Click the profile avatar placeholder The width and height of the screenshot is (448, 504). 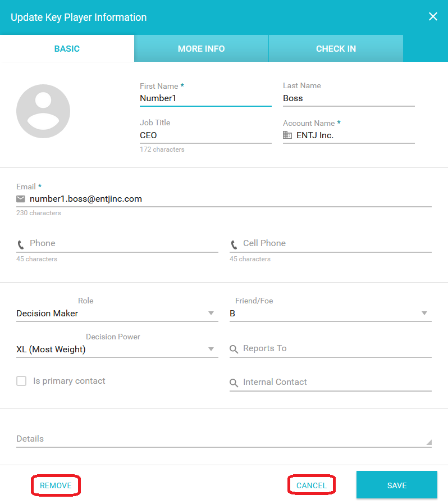tap(43, 111)
